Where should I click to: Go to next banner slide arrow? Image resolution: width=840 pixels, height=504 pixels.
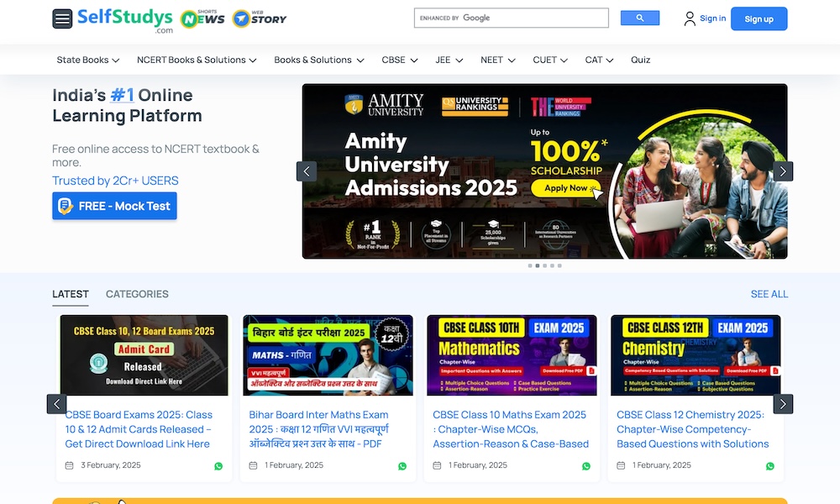pos(783,171)
